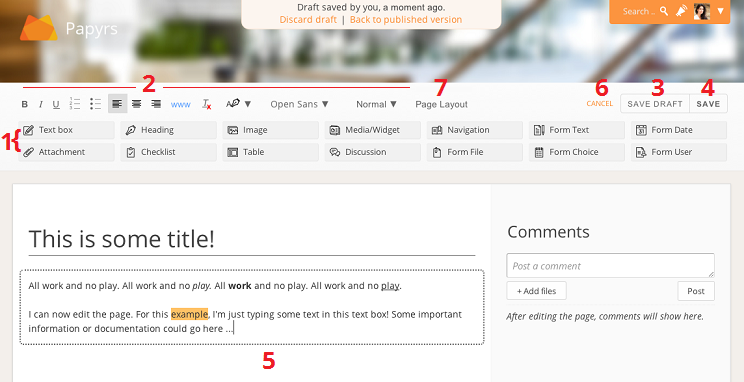Add a Media/Widget element
This screenshot has height=382, width=744.
coord(372,130)
